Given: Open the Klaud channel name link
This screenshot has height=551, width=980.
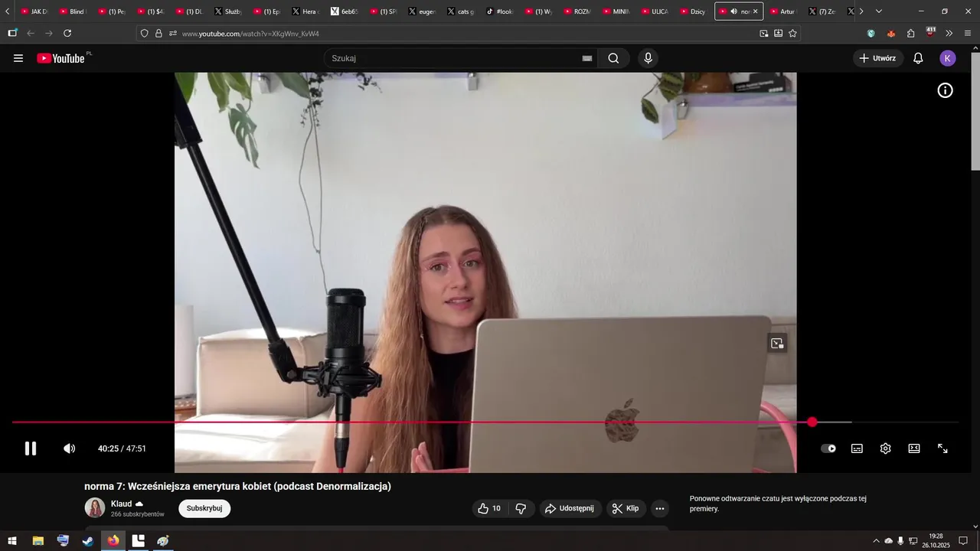Looking at the screenshot, I should [x=121, y=504].
